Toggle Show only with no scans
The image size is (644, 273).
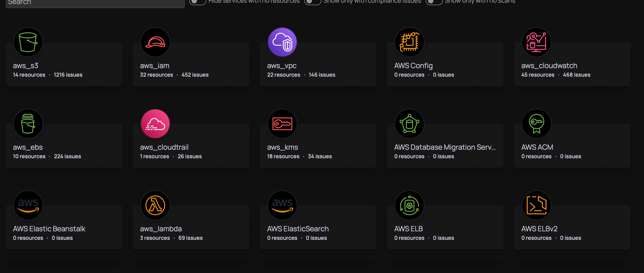[x=434, y=2]
